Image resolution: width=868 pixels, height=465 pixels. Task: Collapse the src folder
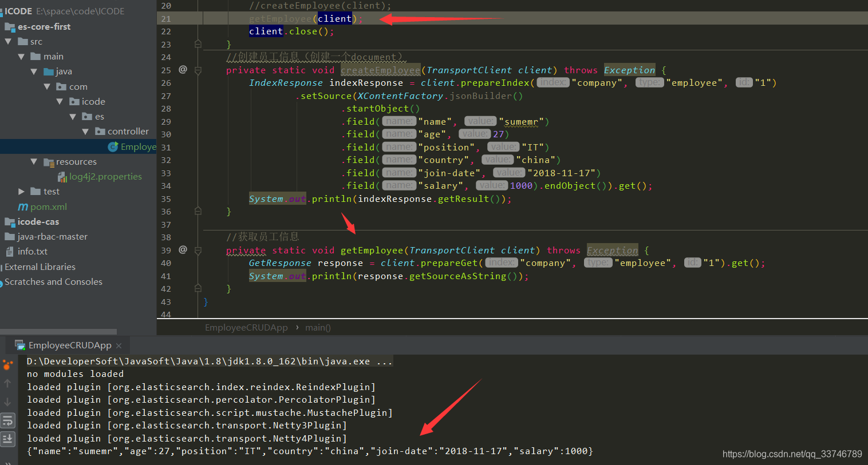pos(8,41)
